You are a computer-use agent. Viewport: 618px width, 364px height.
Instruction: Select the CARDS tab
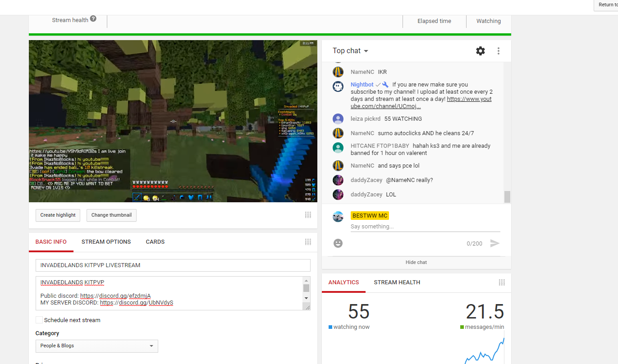(x=155, y=242)
